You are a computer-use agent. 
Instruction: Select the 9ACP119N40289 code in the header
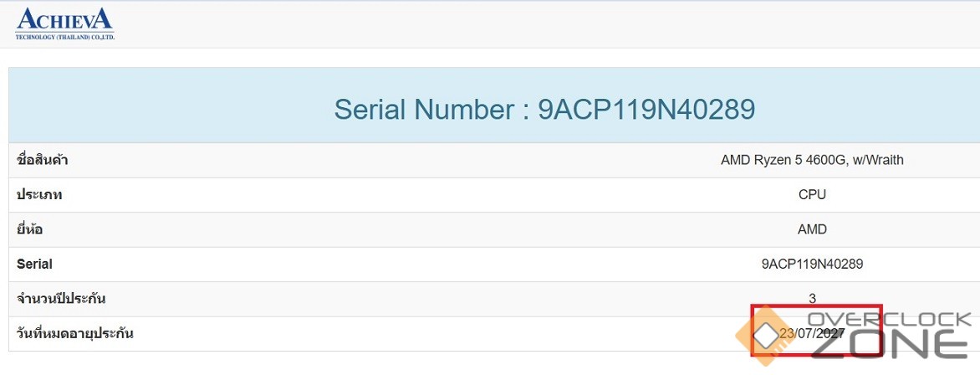pos(646,109)
